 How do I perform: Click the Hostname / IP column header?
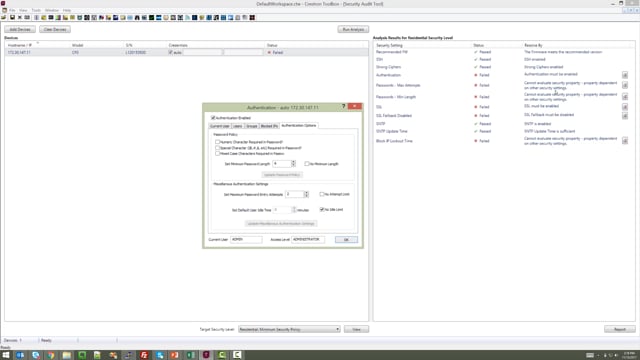(20, 45)
